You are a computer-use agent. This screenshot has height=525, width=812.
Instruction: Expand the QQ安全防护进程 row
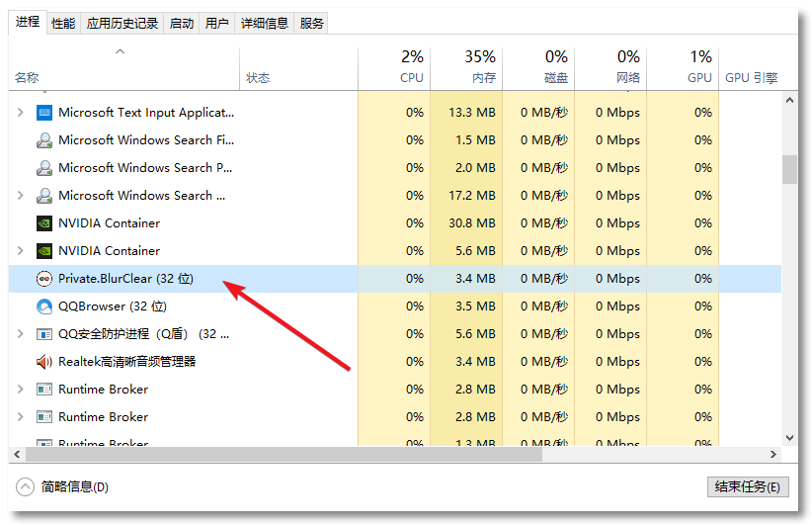tap(20, 334)
